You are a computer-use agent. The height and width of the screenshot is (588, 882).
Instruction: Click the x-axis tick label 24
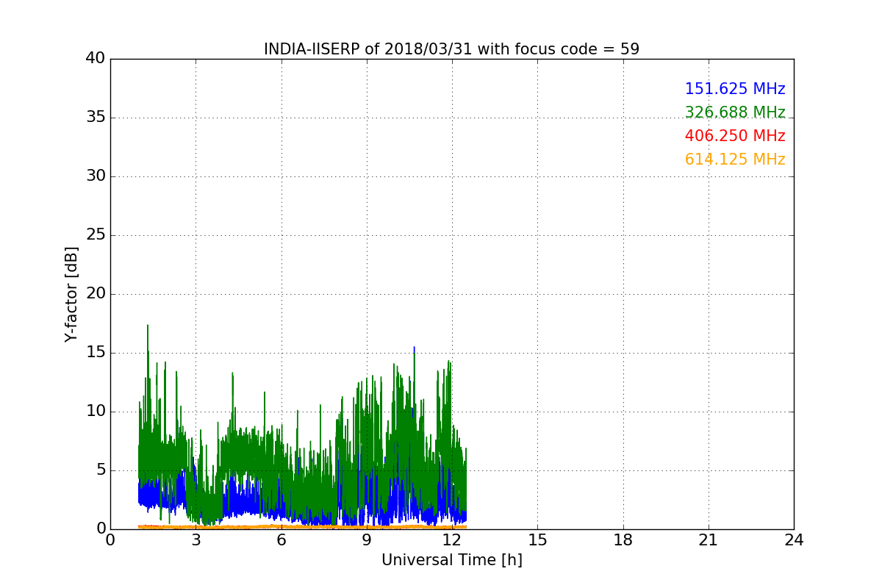coord(794,539)
